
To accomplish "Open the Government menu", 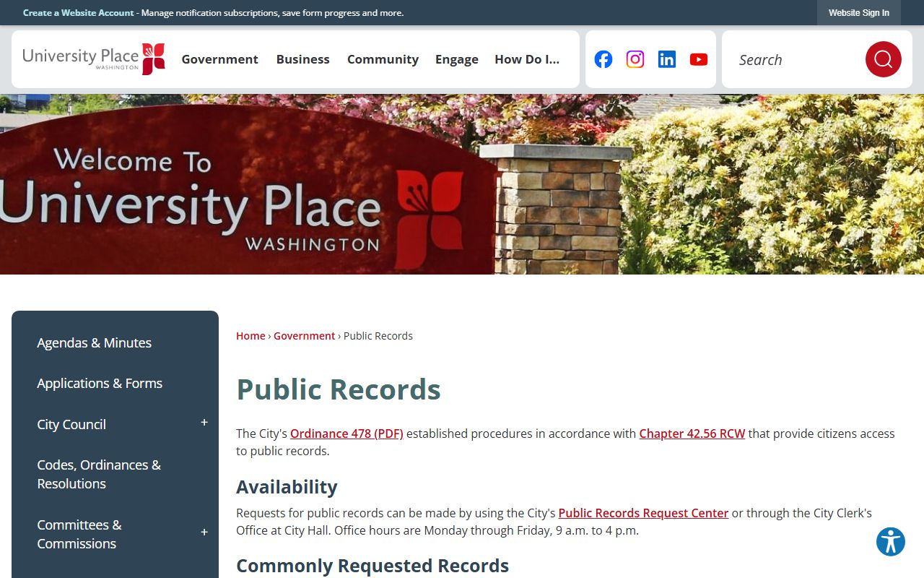I will (219, 59).
